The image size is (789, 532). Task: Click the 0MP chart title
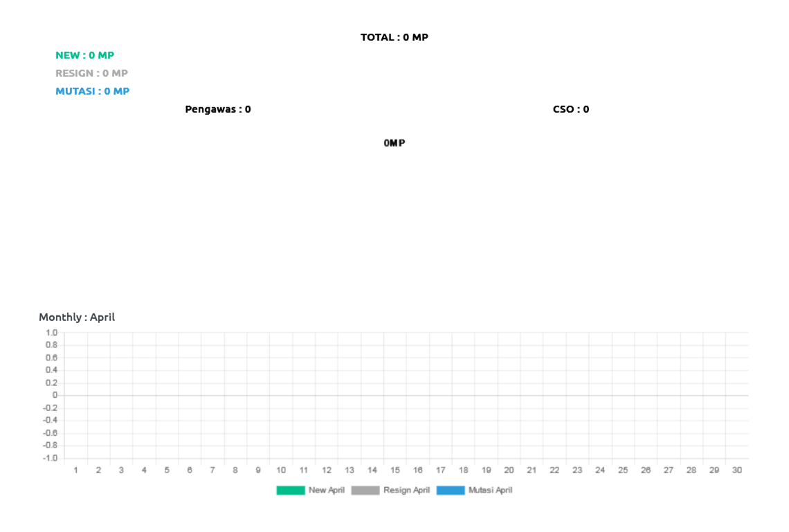pyautogui.click(x=394, y=143)
